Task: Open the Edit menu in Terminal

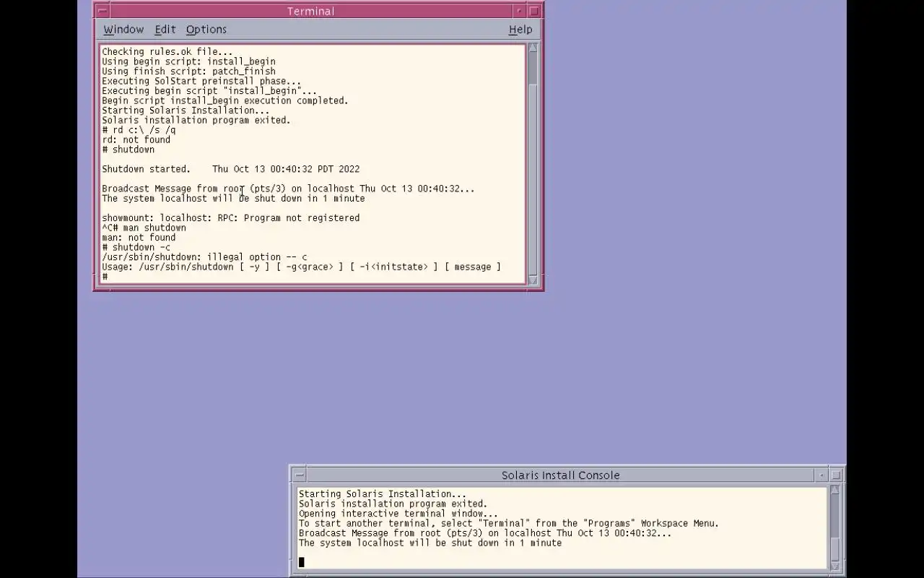Action: [165, 30]
